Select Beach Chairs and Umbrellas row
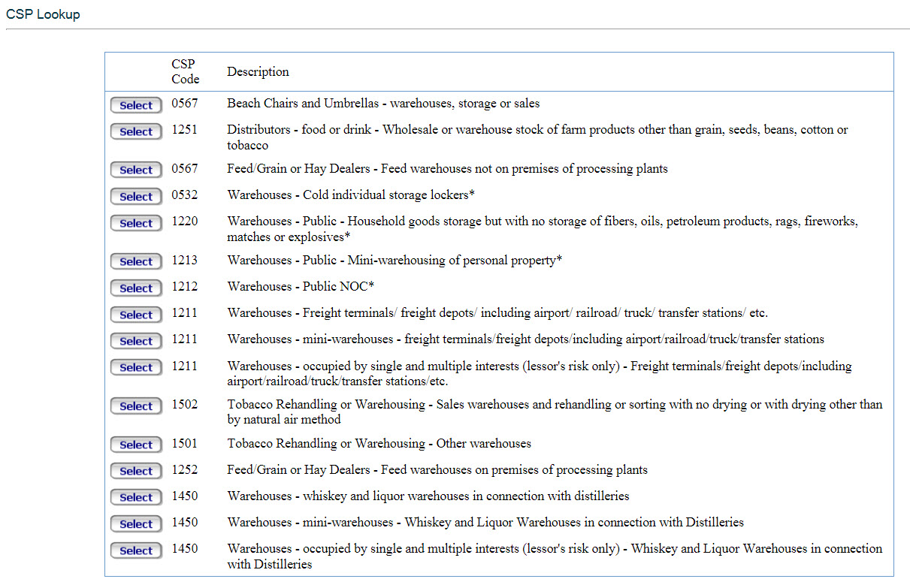 [136, 106]
